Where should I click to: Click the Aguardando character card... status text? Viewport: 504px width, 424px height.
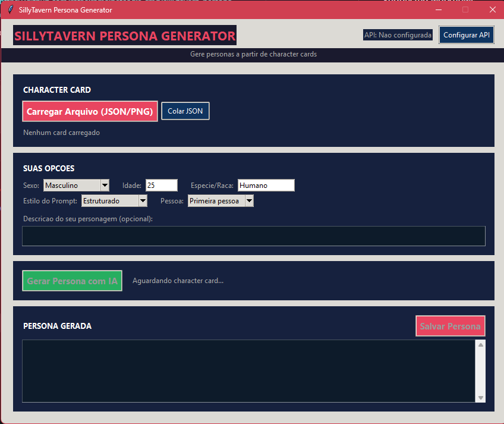[178, 281]
